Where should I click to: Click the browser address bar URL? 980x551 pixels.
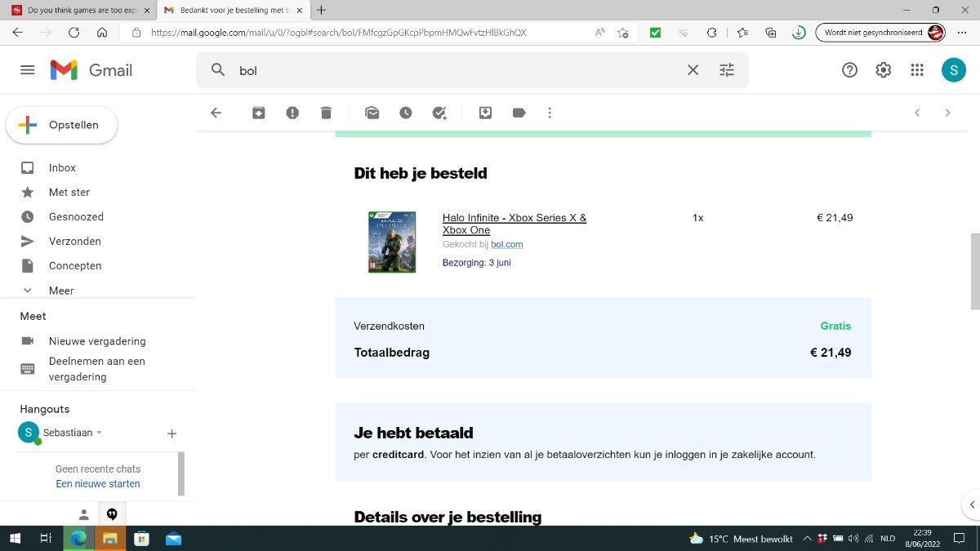(339, 33)
